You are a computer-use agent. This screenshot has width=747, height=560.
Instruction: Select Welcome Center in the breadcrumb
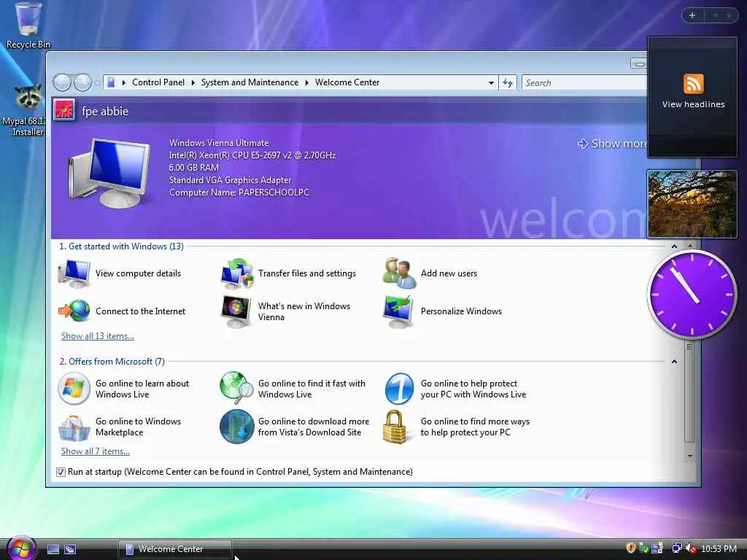click(347, 82)
